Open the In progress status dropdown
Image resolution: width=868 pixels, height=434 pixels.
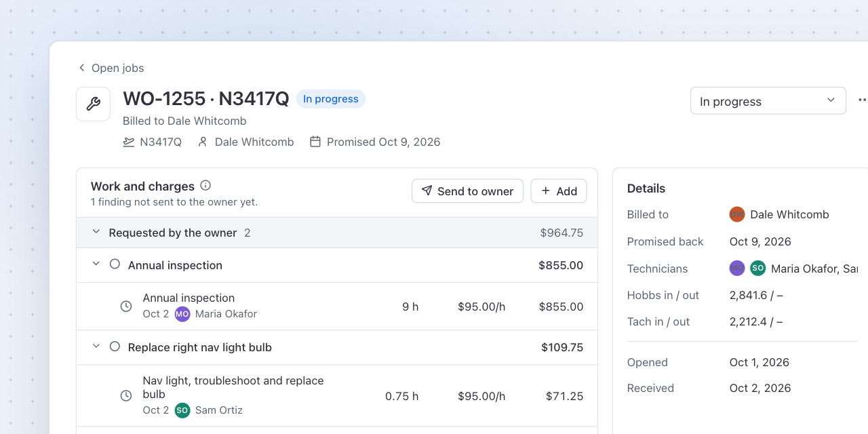coord(768,100)
